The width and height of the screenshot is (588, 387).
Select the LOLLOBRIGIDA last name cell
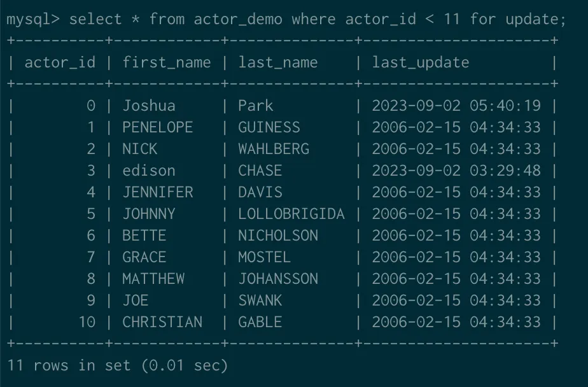pyautogui.click(x=291, y=214)
